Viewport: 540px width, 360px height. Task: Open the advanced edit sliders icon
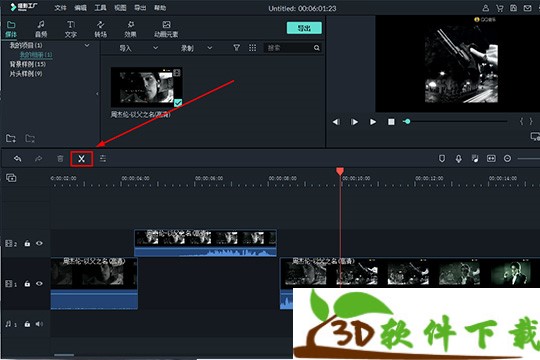103,158
